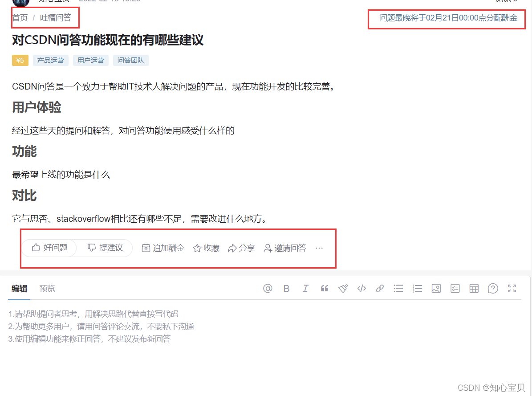Click the 提建议 thumbs-down button
Image resolution: width=532 pixels, height=396 pixels.
[105, 248]
